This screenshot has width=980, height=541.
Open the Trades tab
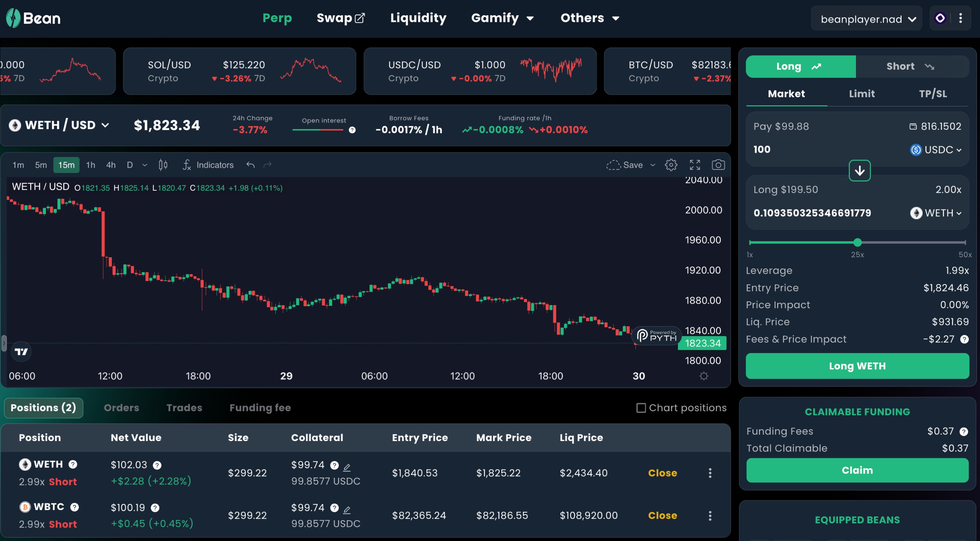[x=184, y=408]
